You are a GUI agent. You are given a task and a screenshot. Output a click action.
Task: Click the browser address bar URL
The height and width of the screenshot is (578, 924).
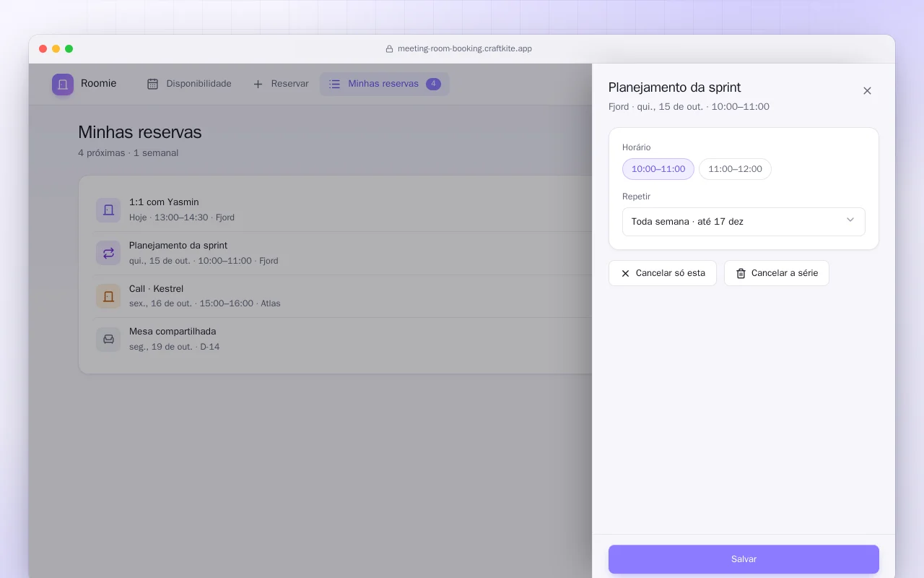(465, 48)
